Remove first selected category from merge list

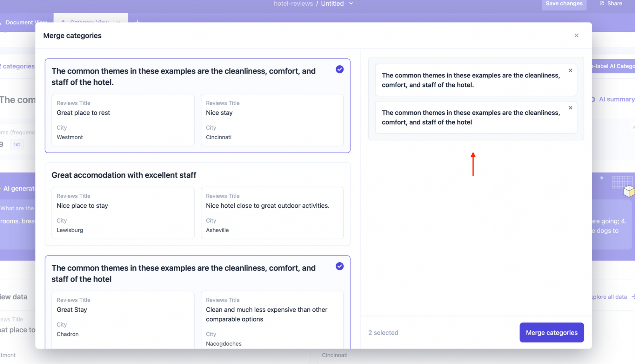(570, 70)
